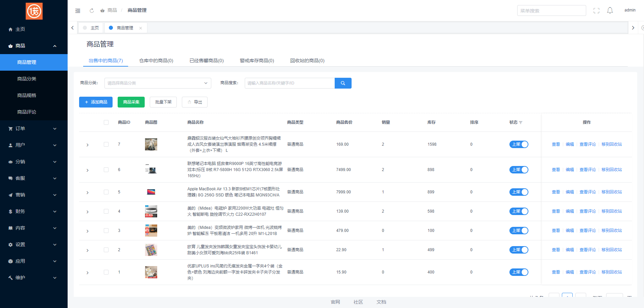Viewport: 644px width, 308px height.
Task: Open the 请选择商品分类 dropdown
Action: [158, 83]
